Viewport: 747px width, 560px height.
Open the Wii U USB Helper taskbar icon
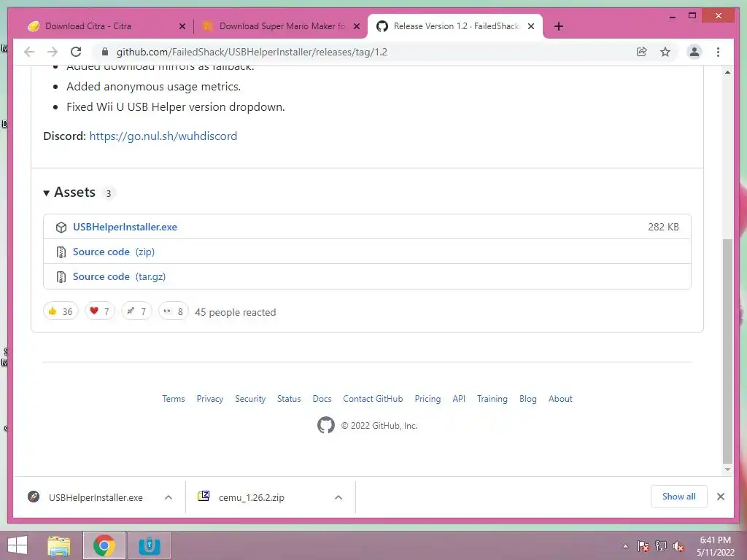tap(149, 545)
